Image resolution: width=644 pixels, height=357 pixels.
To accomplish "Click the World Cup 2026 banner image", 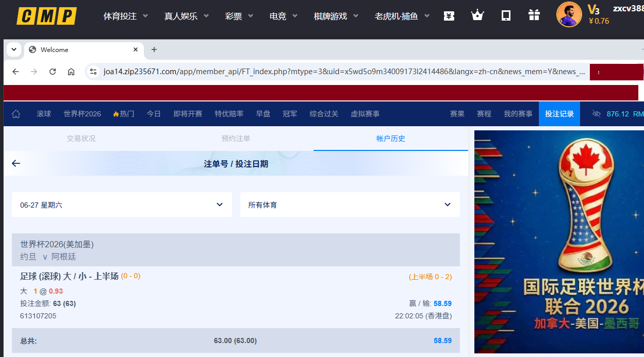I will (559, 242).
